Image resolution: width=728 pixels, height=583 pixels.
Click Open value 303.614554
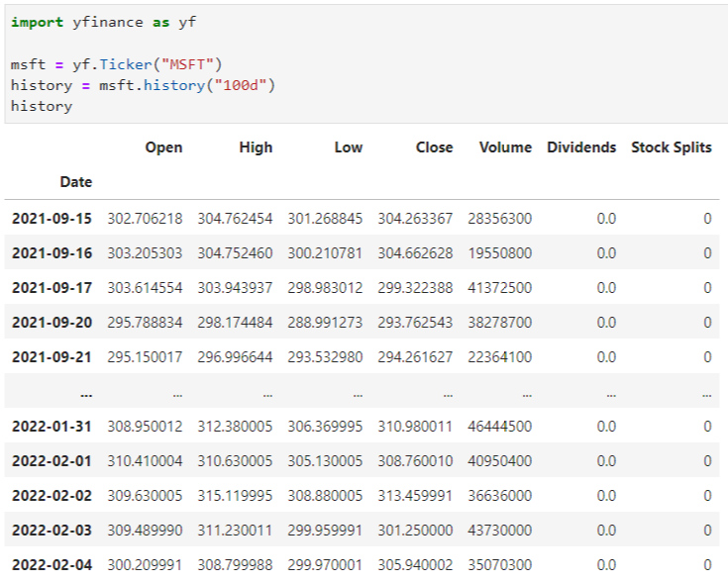tap(145, 288)
